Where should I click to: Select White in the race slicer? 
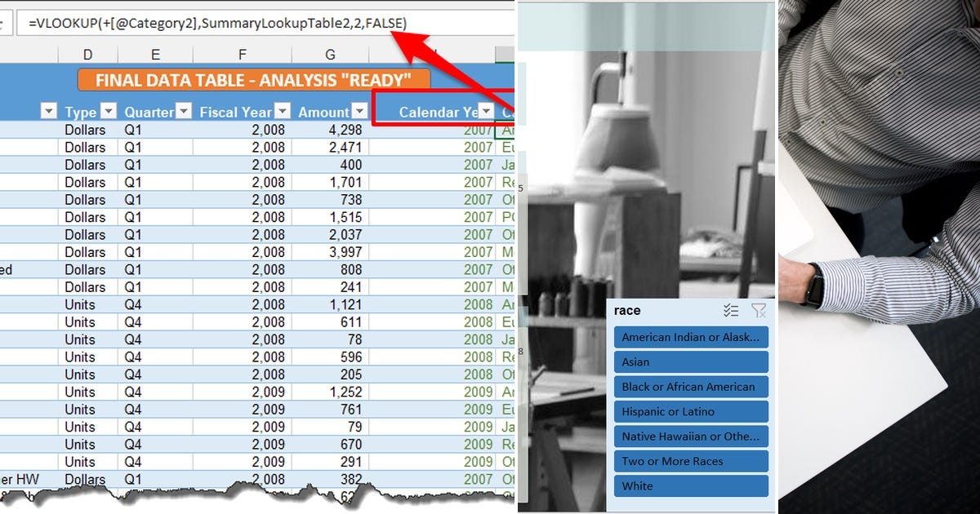click(x=691, y=485)
